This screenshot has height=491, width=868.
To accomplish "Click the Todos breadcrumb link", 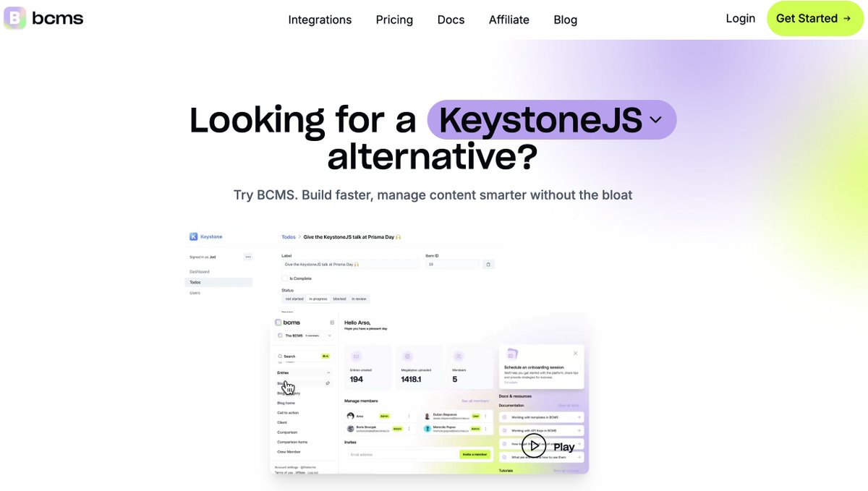I will (x=289, y=236).
